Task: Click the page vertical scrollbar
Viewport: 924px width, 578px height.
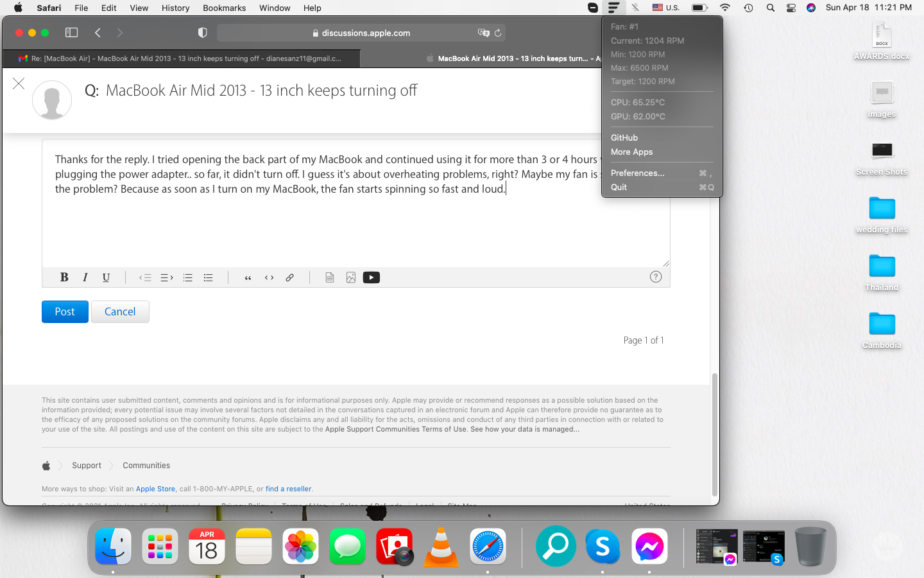Action: (714, 434)
